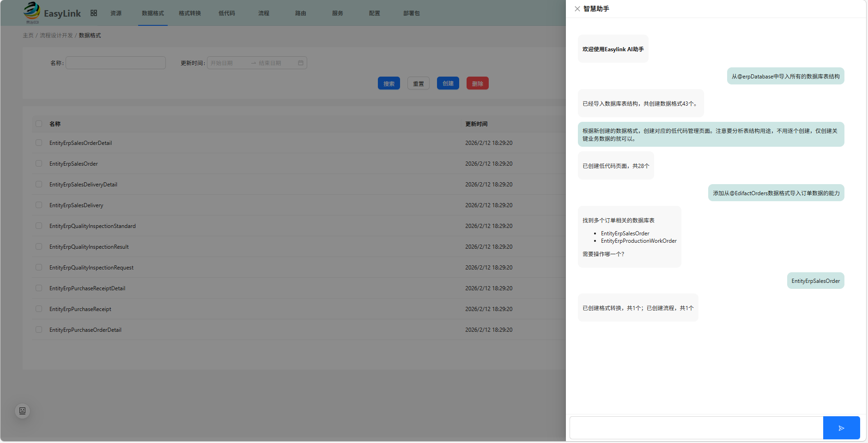
Task: Check the EntityErpPurchaseReceipt row checkbox
Action: [x=39, y=309]
